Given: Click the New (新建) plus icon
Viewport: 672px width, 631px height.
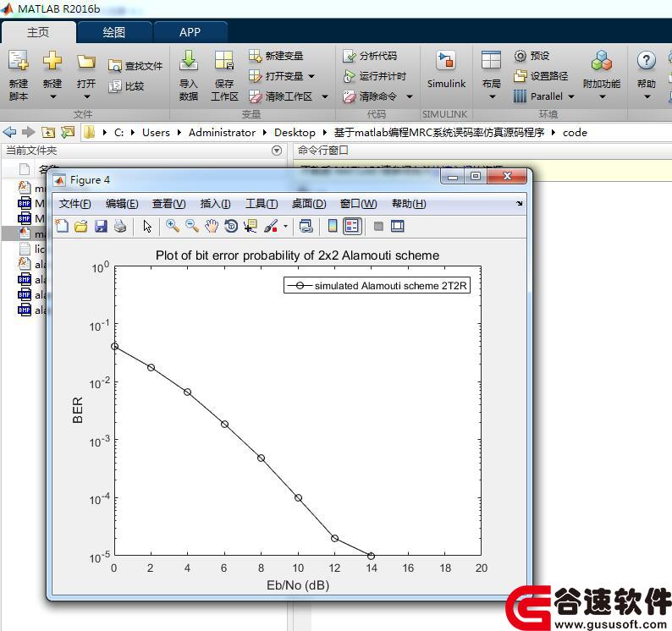Looking at the screenshot, I should coord(52,60).
